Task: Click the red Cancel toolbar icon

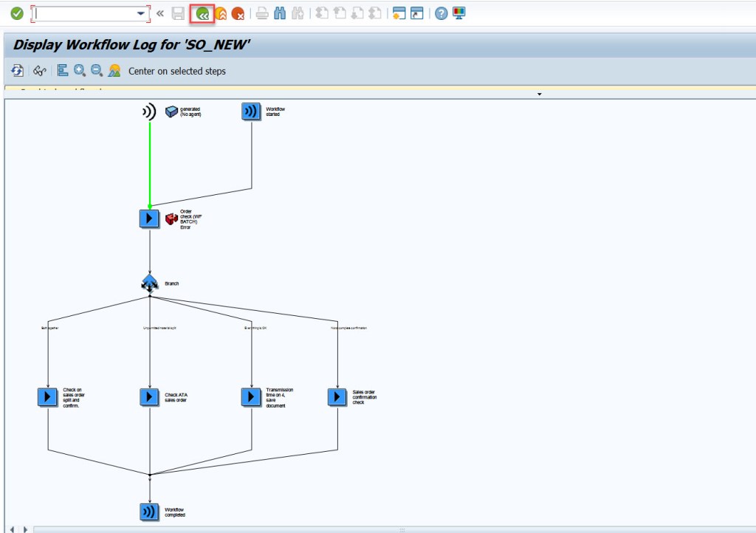Action: (x=238, y=12)
